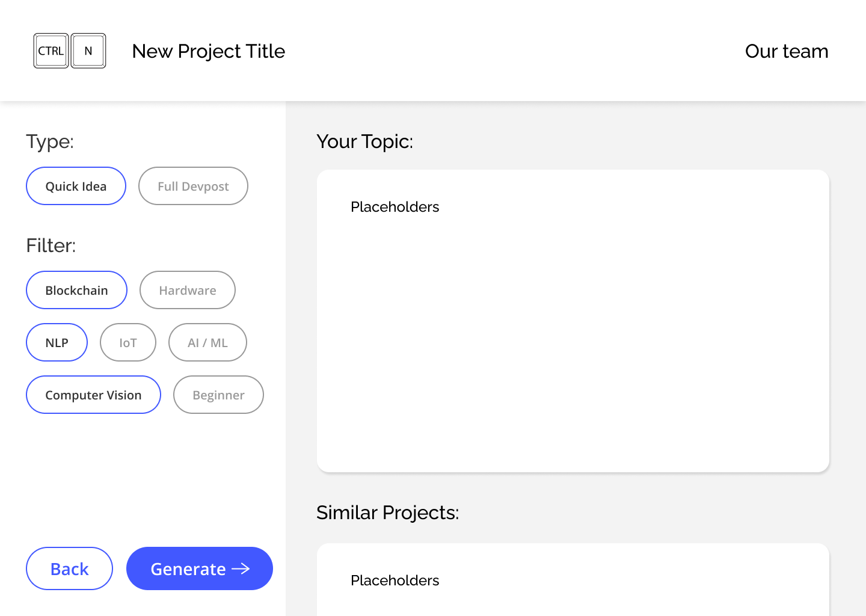Enable the Hardware filter

coord(187,291)
